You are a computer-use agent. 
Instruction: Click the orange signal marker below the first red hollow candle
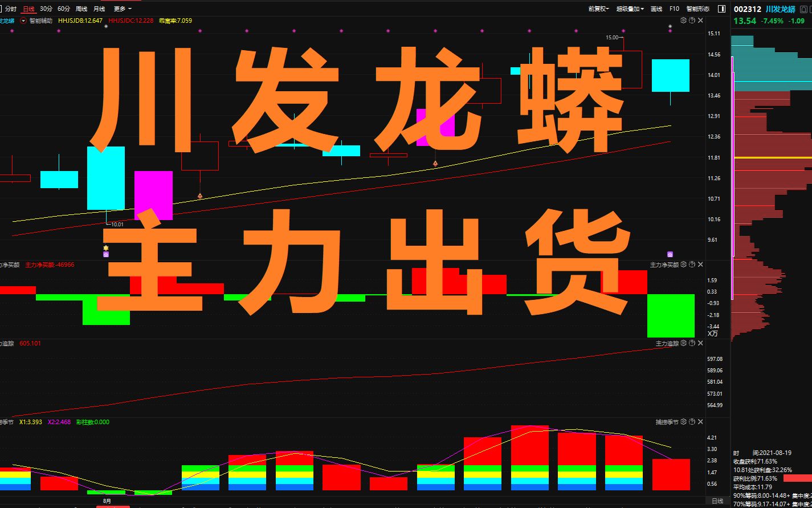[x=200, y=196]
